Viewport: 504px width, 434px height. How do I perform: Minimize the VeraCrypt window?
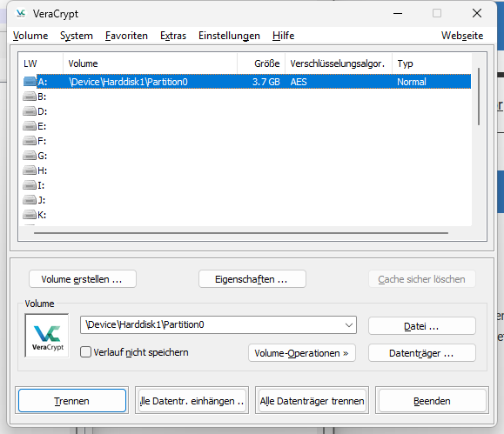pyautogui.click(x=398, y=13)
